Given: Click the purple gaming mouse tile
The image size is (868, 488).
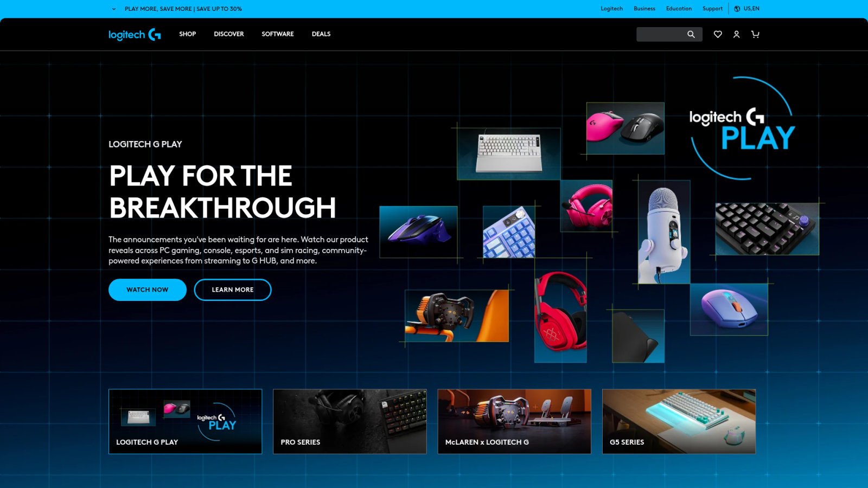Looking at the screenshot, I should 418,232.
